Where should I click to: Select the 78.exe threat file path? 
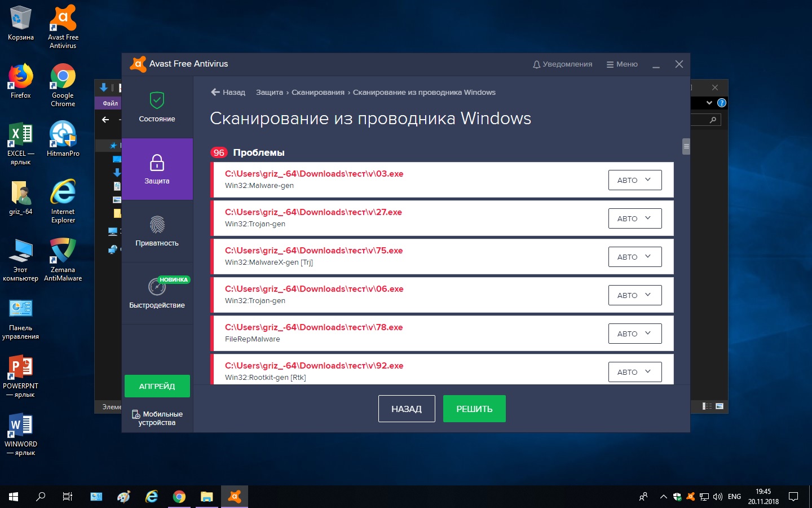pyautogui.click(x=314, y=327)
